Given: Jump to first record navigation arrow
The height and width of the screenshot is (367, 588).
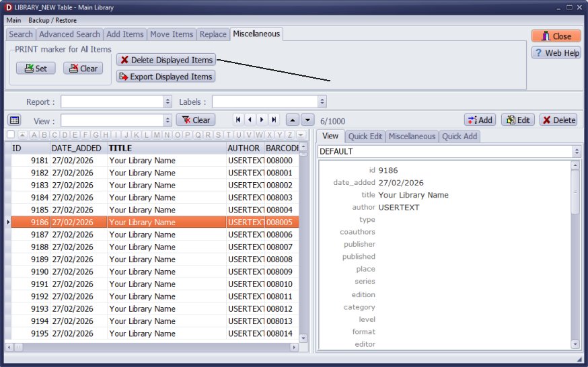Looking at the screenshot, I should coord(238,120).
